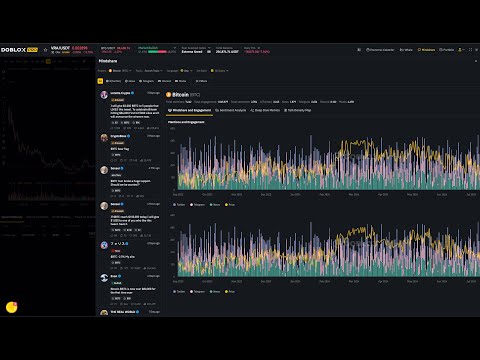The height and width of the screenshot is (360, 480).
Task: Toggle Twitter series in upper chart legend
Action: pos(179,205)
